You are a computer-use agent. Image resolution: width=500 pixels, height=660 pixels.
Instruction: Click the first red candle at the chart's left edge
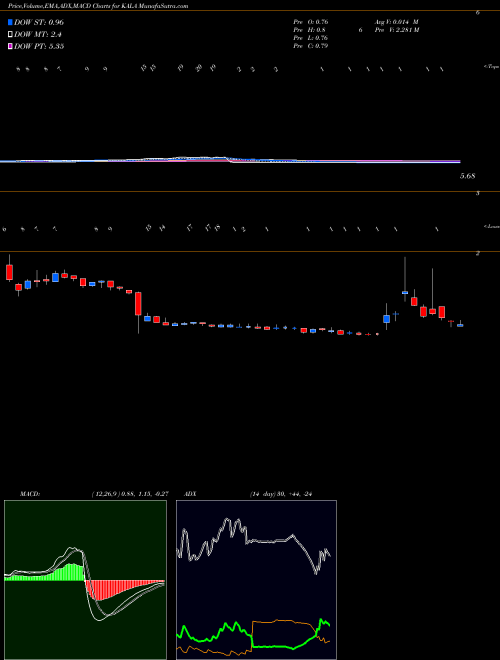click(9, 272)
